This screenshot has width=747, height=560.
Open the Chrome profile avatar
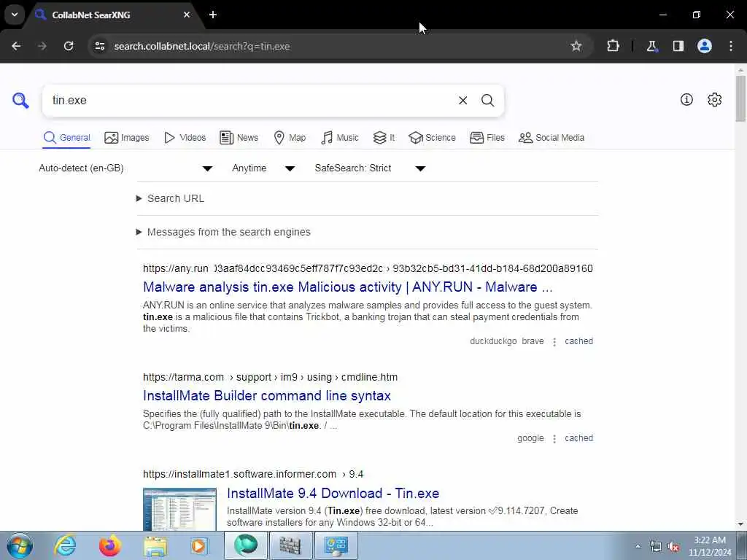tap(705, 46)
